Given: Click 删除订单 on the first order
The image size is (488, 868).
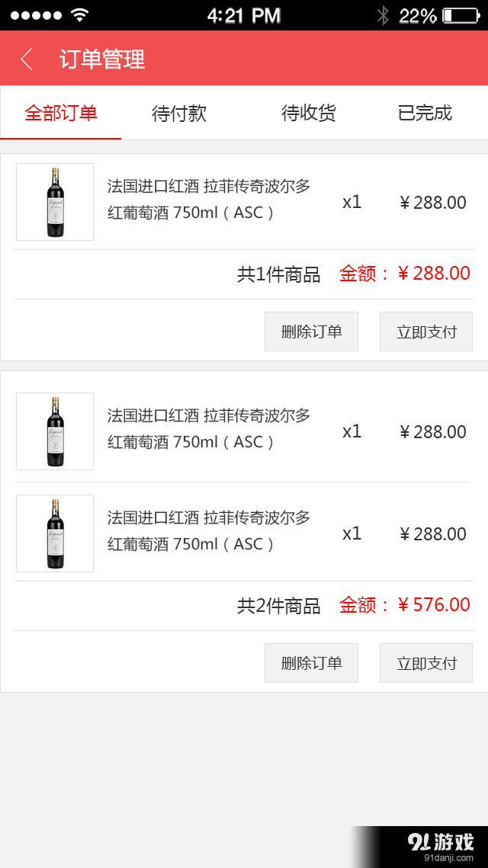Looking at the screenshot, I should pyautogui.click(x=311, y=332).
